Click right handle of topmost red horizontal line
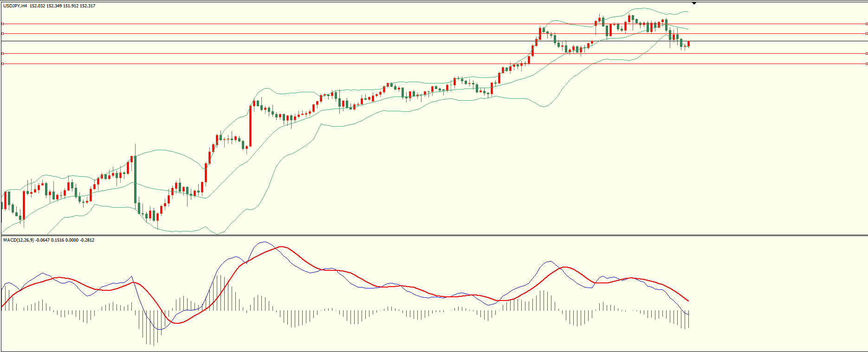 click(866, 24)
